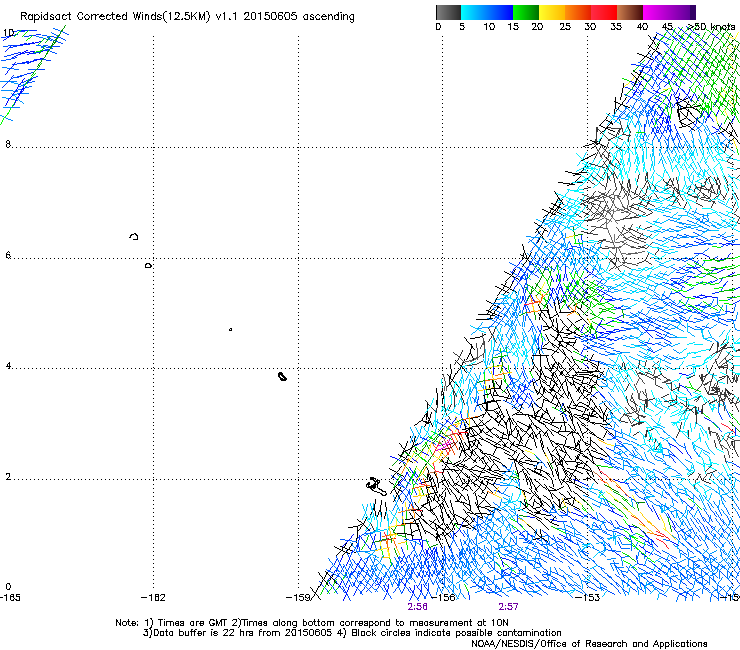Click the gray 0-5 knots legend segment

click(448, 12)
